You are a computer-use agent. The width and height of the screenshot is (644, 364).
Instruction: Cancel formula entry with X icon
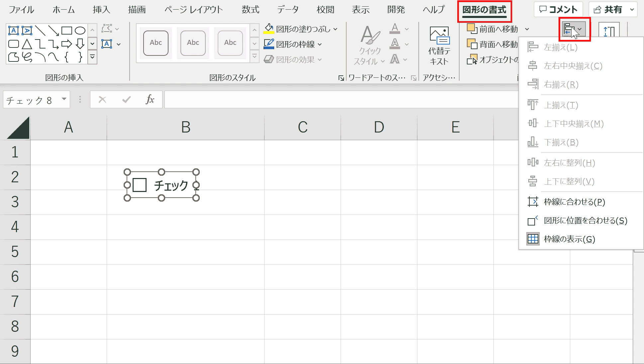(x=102, y=99)
